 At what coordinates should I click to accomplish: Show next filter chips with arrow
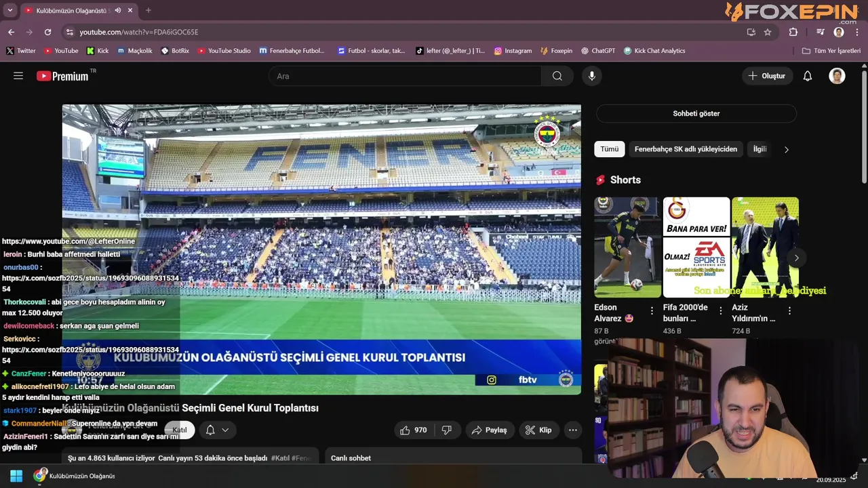tap(787, 149)
